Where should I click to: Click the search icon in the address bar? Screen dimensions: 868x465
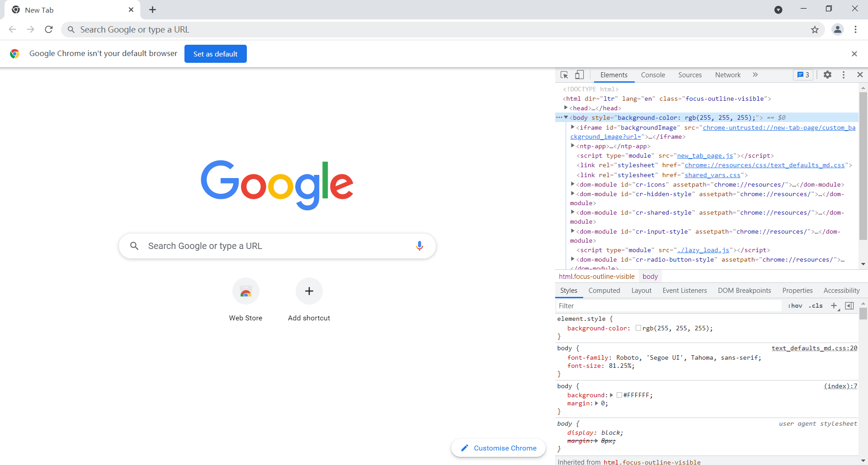coord(71,30)
